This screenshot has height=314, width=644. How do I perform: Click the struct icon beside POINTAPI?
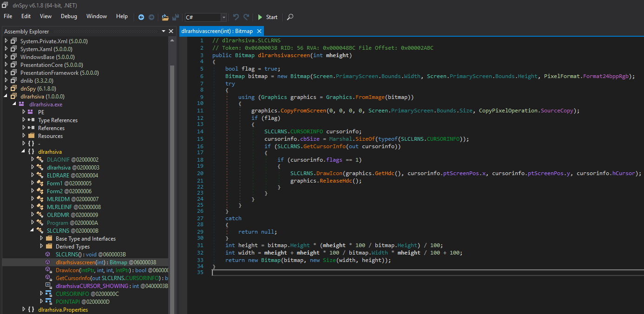pos(48,301)
